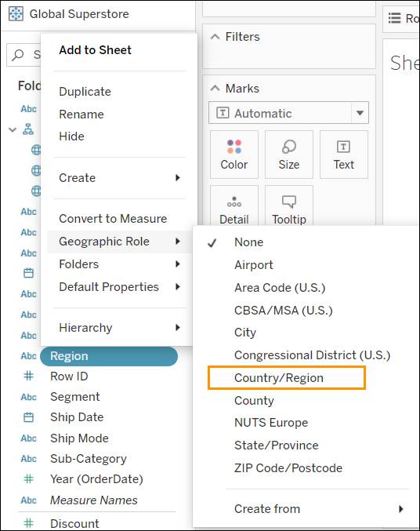The image size is (420, 531).
Task: Select the Discount field
Action: tap(74, 523)
